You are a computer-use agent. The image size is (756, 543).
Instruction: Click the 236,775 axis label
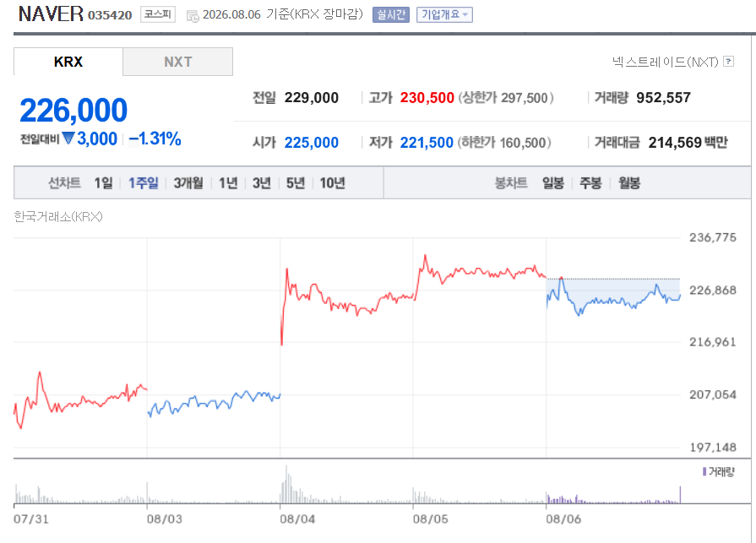coord(713,237)
